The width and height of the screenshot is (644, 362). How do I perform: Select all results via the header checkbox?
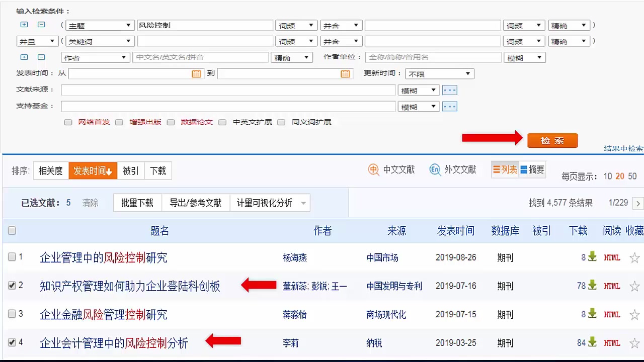[x=11, y=230]
